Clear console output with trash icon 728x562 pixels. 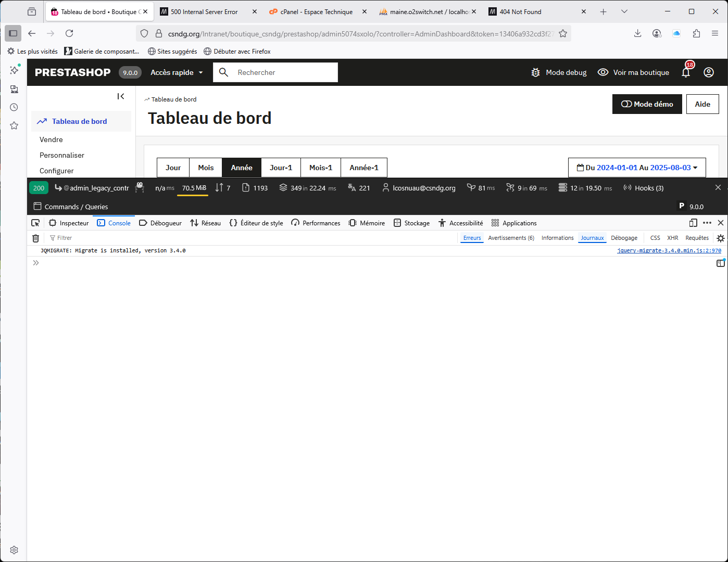click(x=35, y=238)
